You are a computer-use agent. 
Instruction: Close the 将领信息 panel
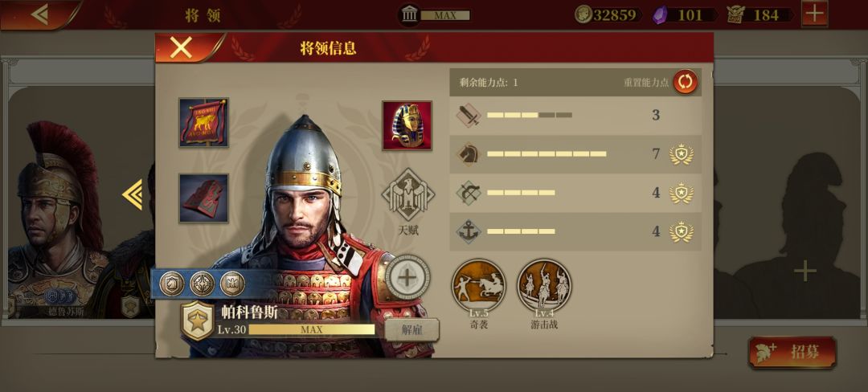181,48
